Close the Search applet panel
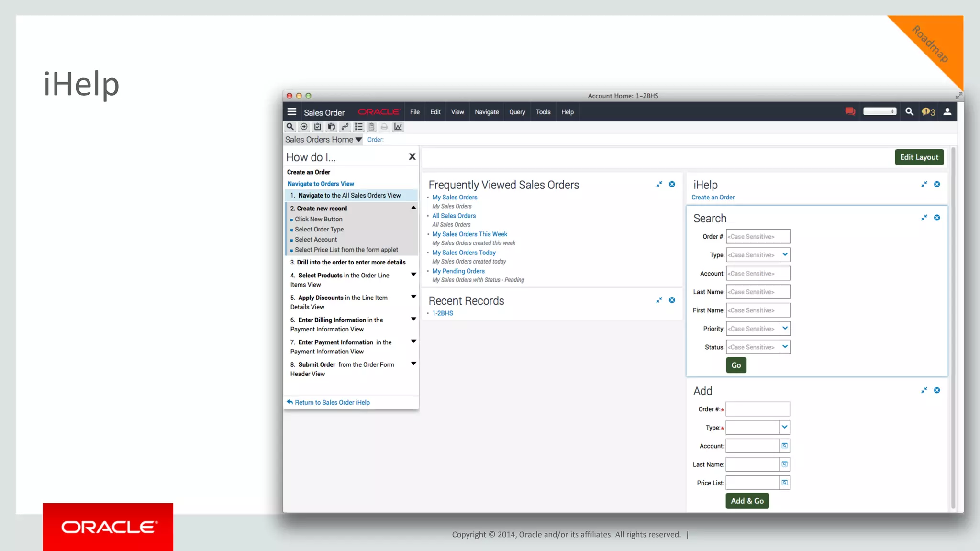The image size is (980, 551). point(937,218)
